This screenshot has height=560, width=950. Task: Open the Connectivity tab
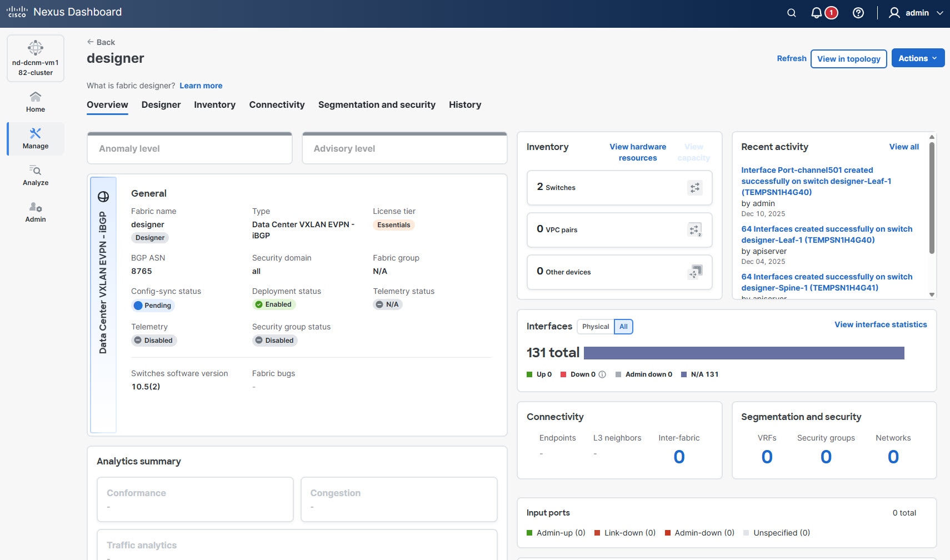click(277, 104)
